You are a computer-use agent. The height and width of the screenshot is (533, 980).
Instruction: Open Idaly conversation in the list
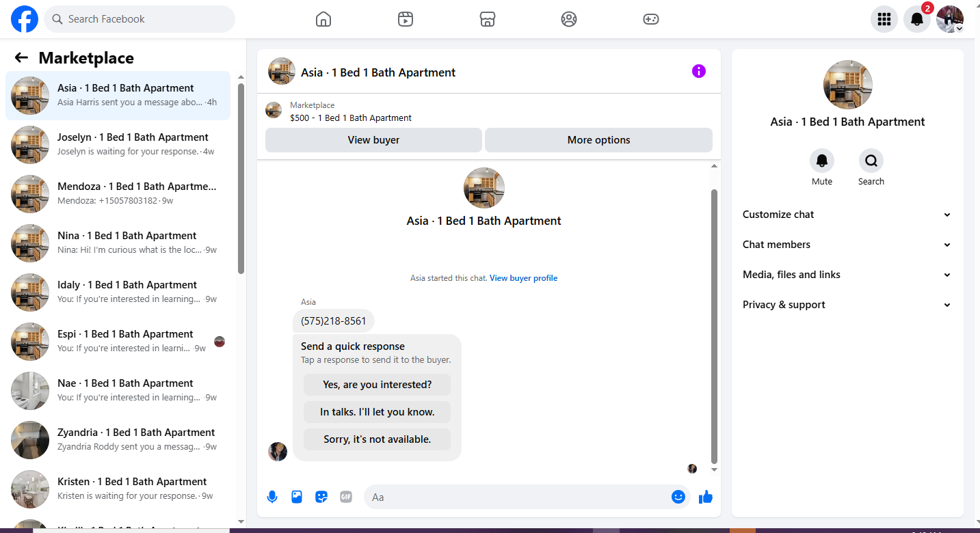118,292
